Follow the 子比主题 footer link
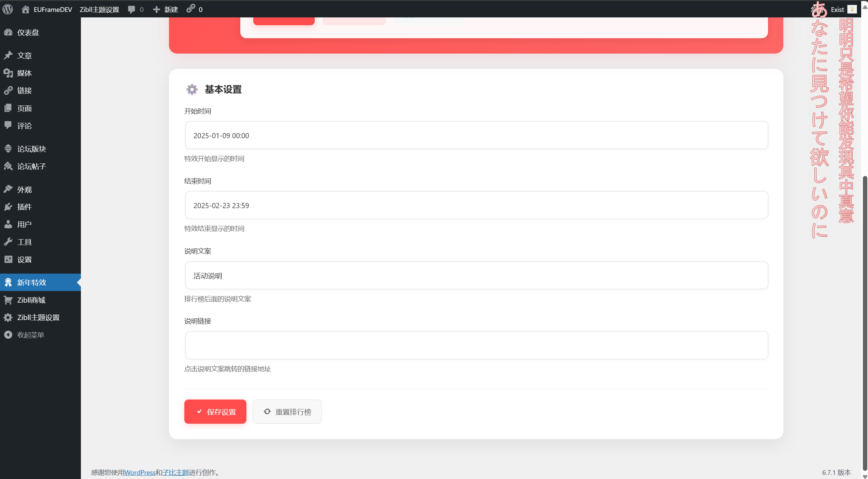This screenshot has width=868, height=479. (x=175, y=473)
